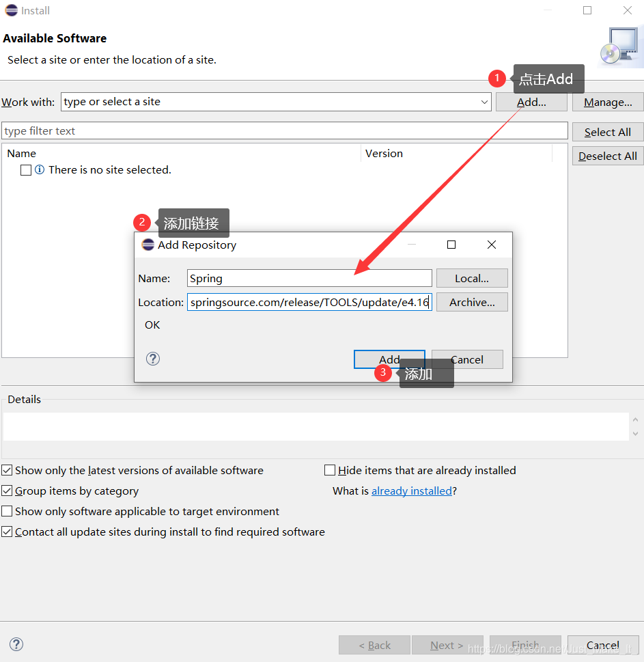The width and height of the screenshot is (644, 662).
Task: Click the 'Select All' button
Action: (x=608, y=132)
